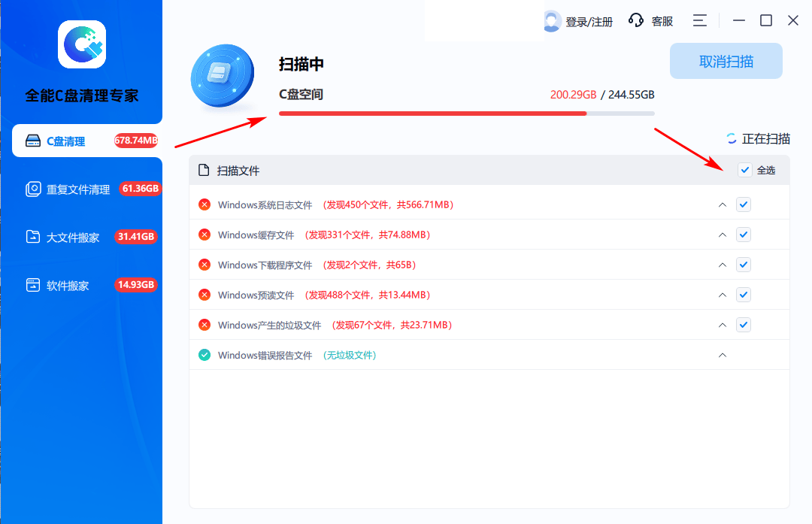Click red error icon beside Windows系统日志文件
This screenshot has width=812, height=524.
coord(205,204)
